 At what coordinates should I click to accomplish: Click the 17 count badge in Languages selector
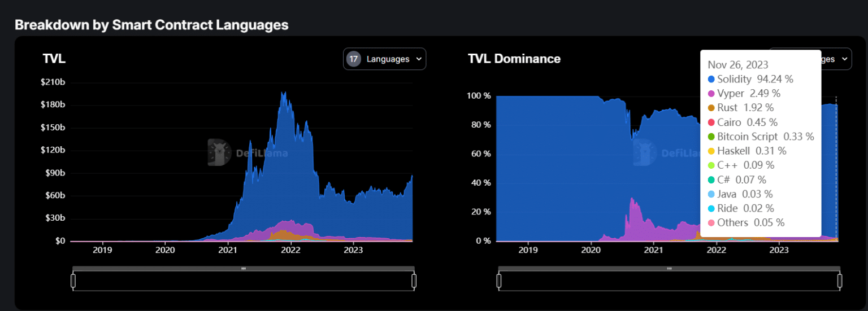pos(354,59)
